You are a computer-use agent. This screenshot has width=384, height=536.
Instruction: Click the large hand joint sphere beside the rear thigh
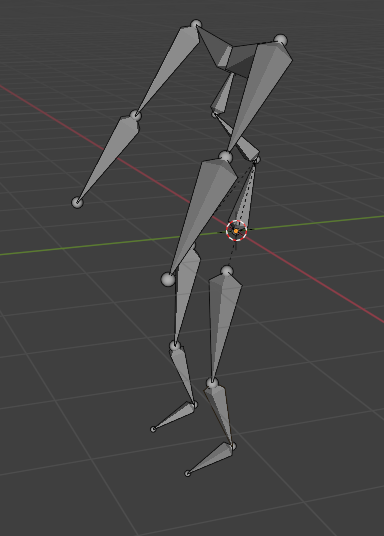[x=168, y=279]
